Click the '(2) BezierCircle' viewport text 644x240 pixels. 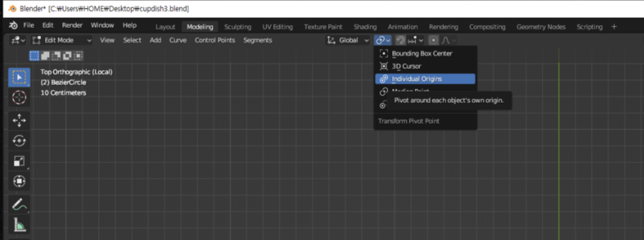coord(63,82)
